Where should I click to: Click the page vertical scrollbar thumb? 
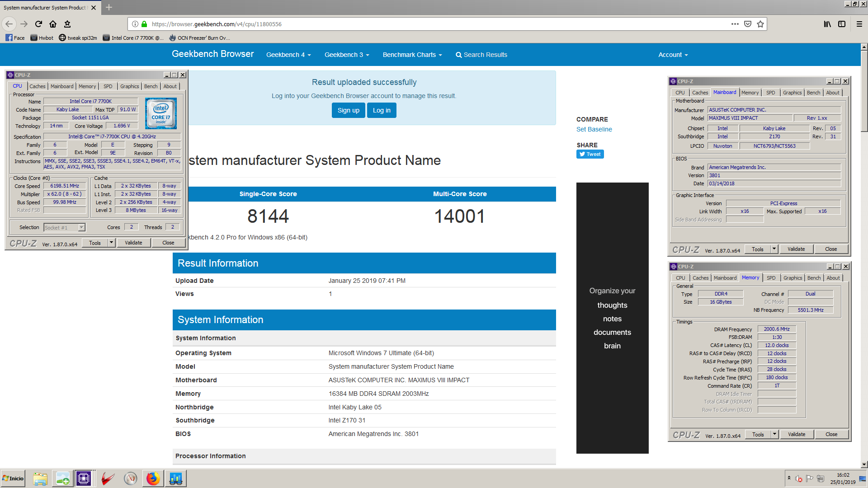pyautogui.click(x=864, y=90)
